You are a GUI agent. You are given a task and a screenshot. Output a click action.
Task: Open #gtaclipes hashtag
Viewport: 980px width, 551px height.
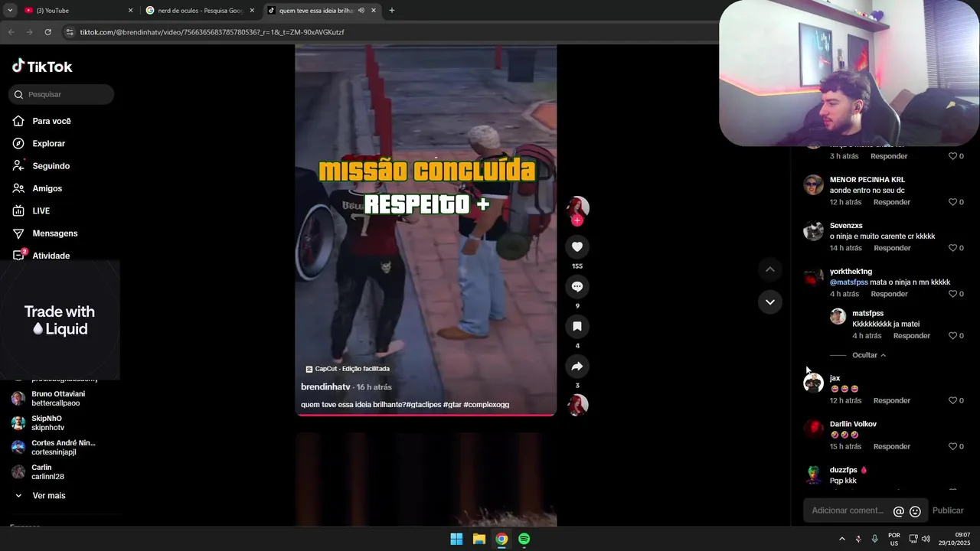[423, 405]
